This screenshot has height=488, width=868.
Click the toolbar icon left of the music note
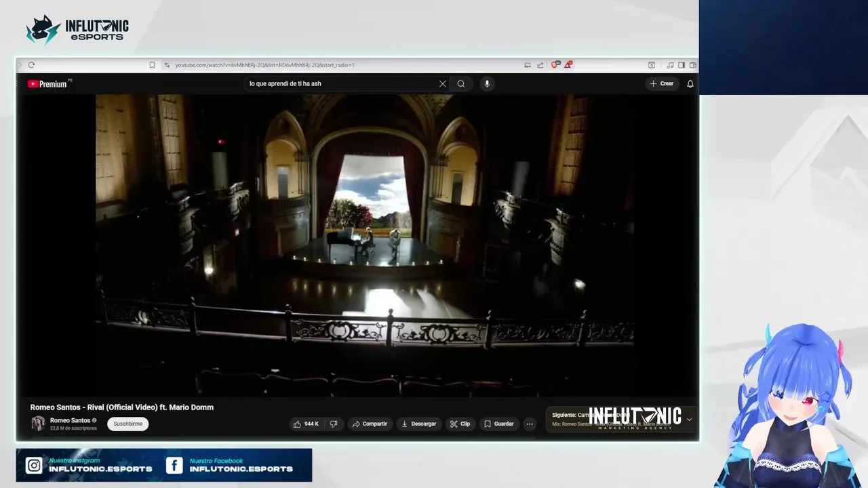click(x=652, y=65)
